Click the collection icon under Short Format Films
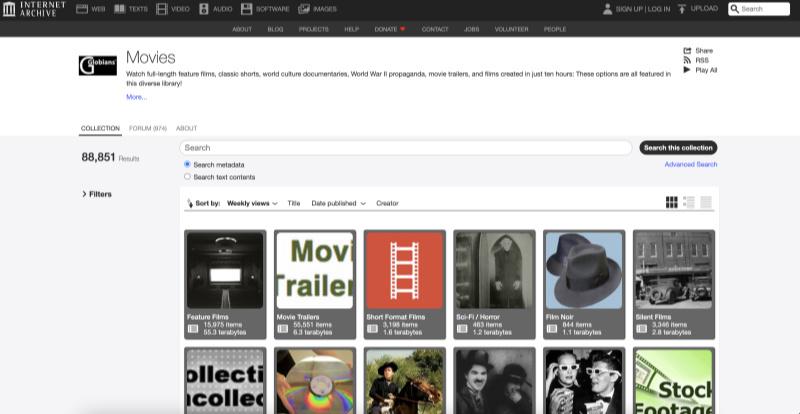The image size is (800, 414). point(372,329)
